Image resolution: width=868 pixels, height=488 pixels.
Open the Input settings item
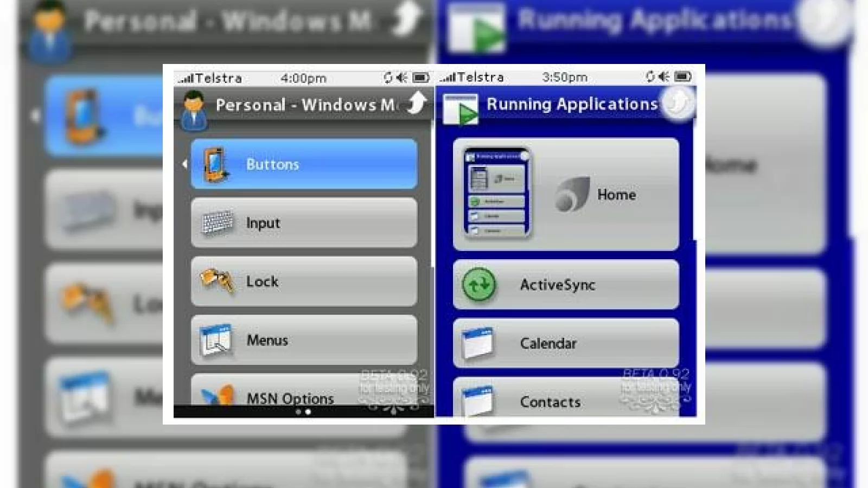(x=304, y=223)
